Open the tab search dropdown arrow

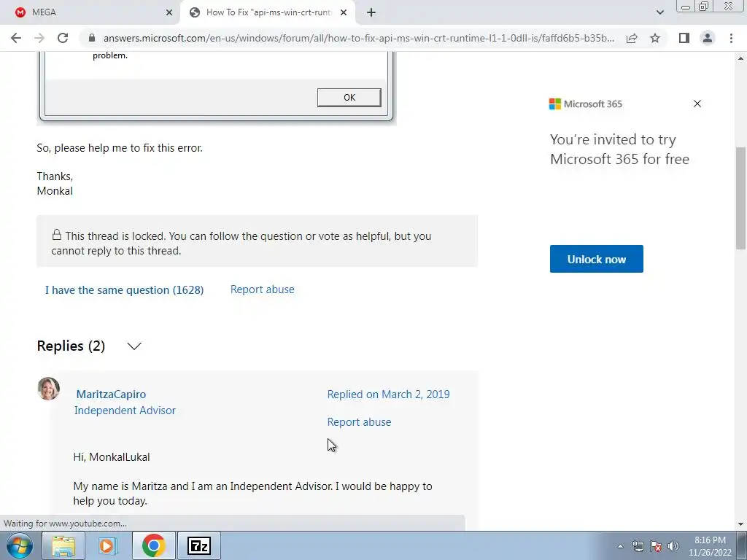(659, 12)
